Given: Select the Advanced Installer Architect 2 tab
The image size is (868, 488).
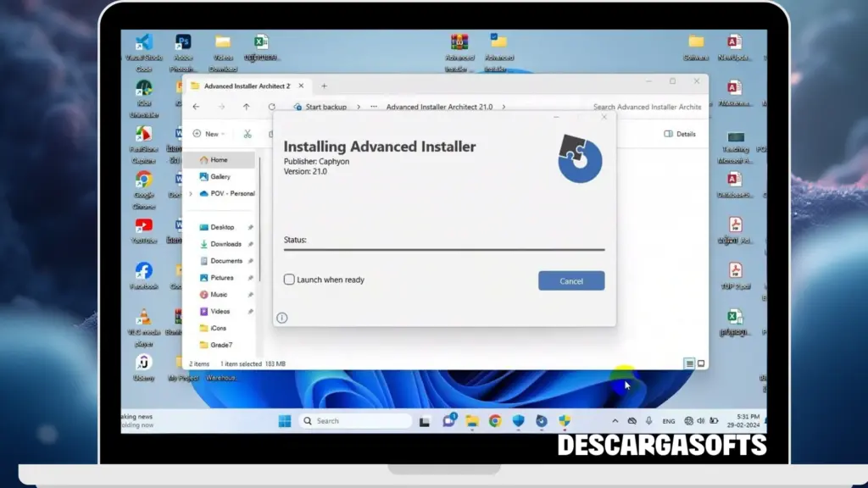Looking at the screenshot, I should click(x=247, y=86).
